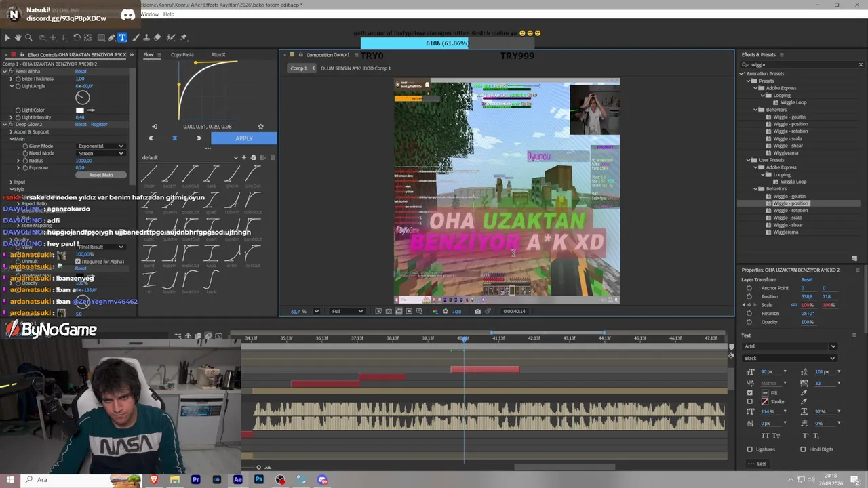The image size is (868, 488).
Task: Toggle the Fill checkbox in Text panel
Action: [x=749, y=392]
